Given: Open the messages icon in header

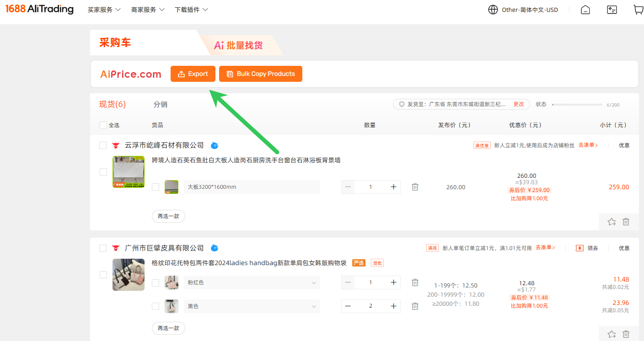Looking at the screenshot, I should [612, 10].
